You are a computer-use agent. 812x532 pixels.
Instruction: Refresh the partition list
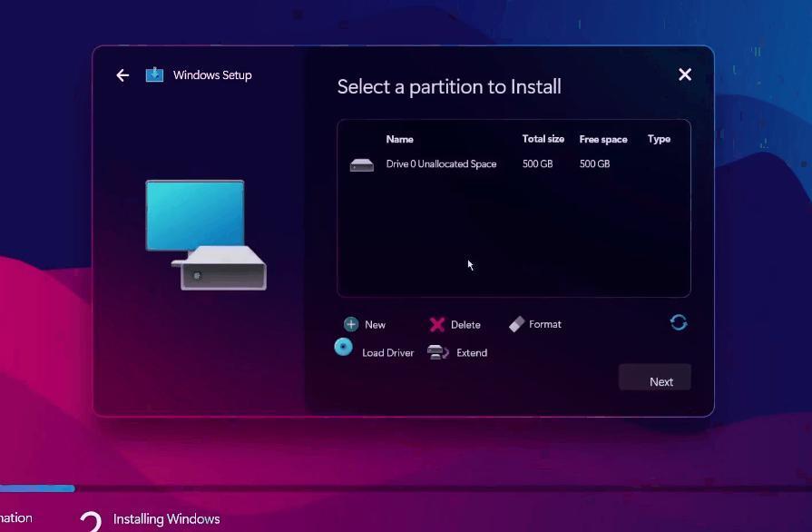[679, 322]
